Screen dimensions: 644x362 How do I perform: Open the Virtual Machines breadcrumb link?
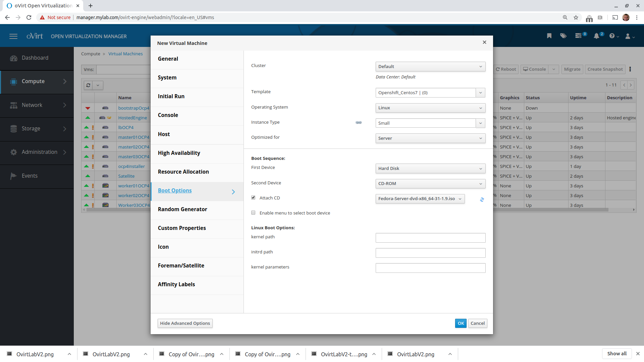coord(125,54)
